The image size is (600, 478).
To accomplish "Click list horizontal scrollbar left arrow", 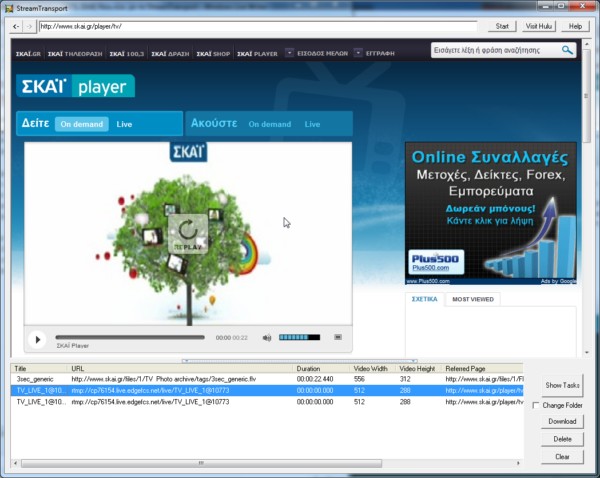I will tap(15, 463).
